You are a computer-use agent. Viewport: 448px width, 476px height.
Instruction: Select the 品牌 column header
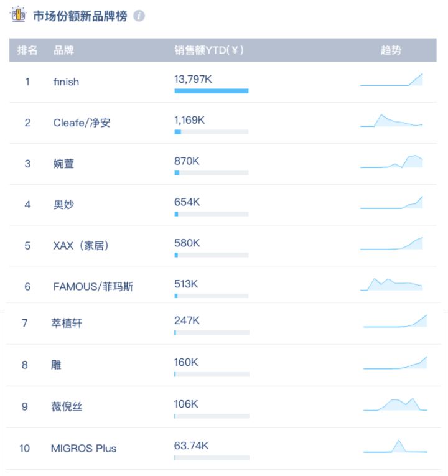pos(63,50)
